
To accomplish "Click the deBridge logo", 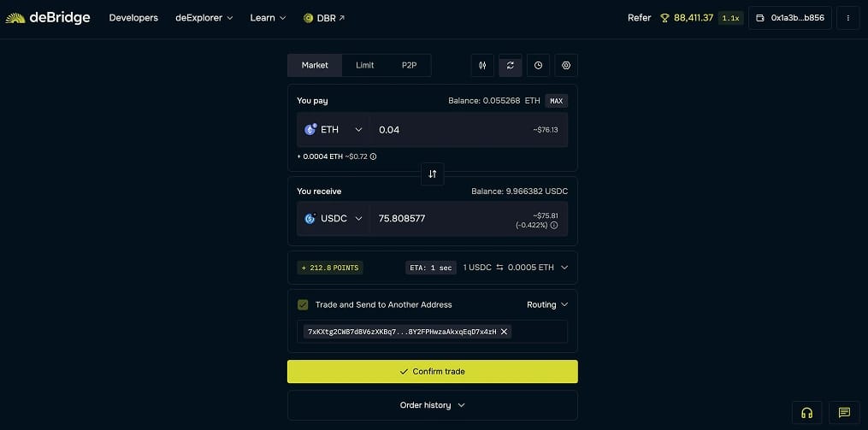I will point(48,18).
